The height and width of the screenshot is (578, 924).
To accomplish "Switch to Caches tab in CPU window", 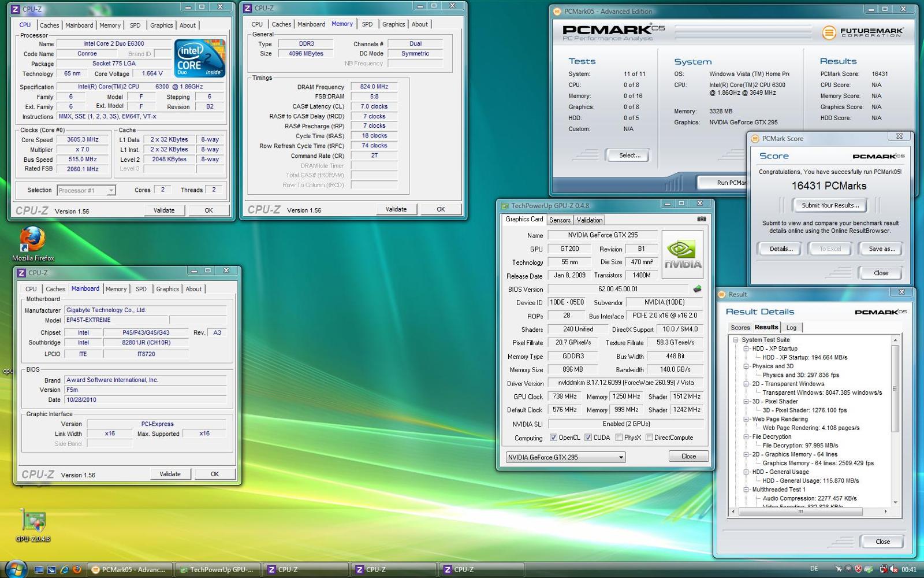I will (x=49, y=25).
